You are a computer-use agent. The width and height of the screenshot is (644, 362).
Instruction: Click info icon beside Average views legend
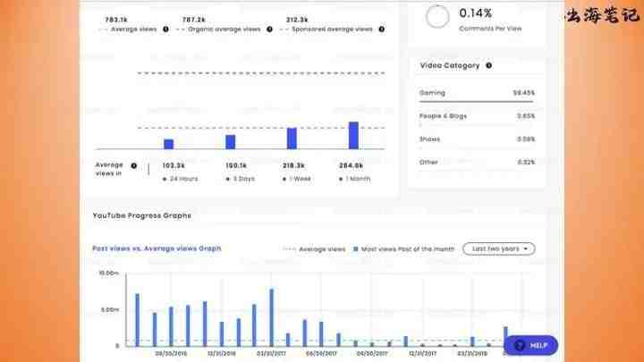click(x=164, y=29)
